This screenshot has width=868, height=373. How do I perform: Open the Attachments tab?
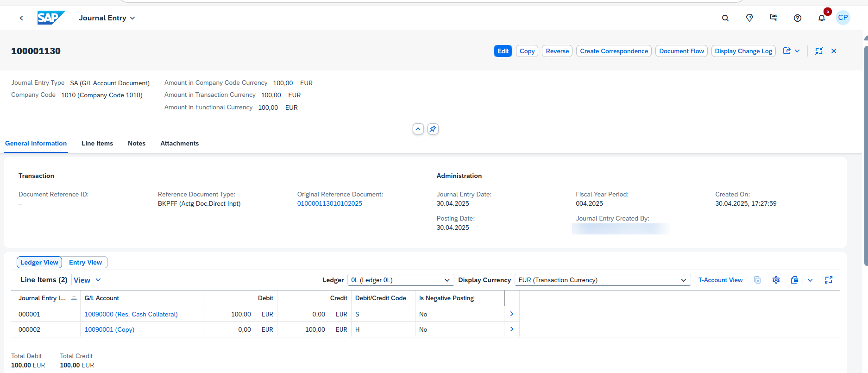click(x=180, y=143)
